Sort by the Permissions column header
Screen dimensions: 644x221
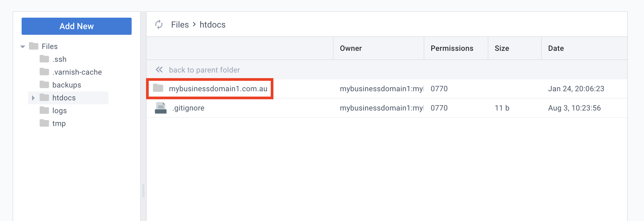tap(452, 48)
